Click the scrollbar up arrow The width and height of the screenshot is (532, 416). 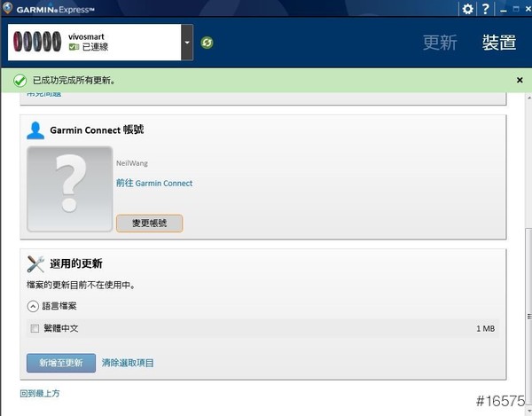pos(528,98)
